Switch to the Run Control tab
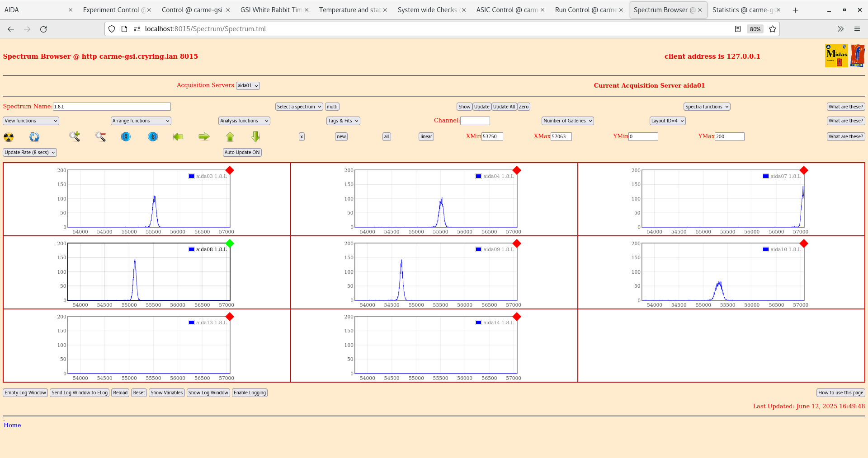This screenshot has width=868, height=458. (585, 9)
